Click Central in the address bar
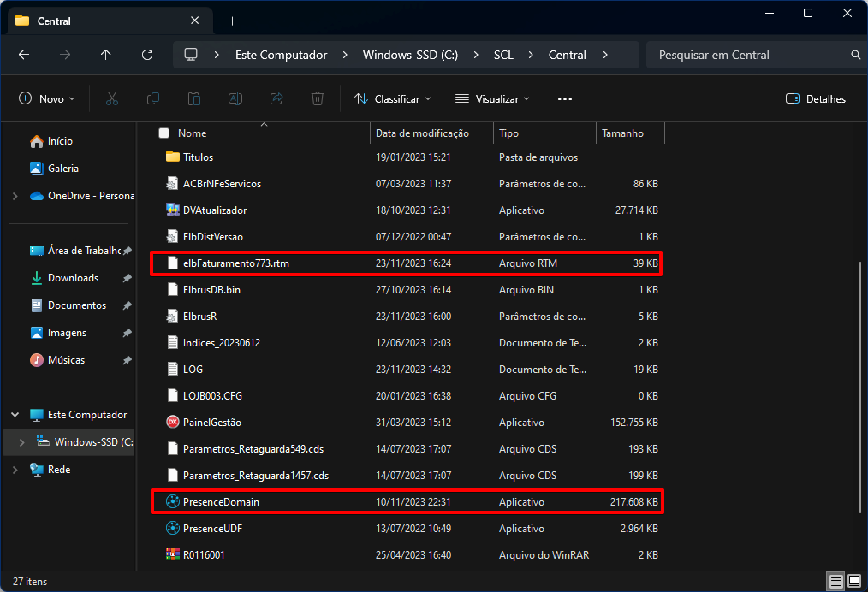The image size is (868, 592). point(567,55)
